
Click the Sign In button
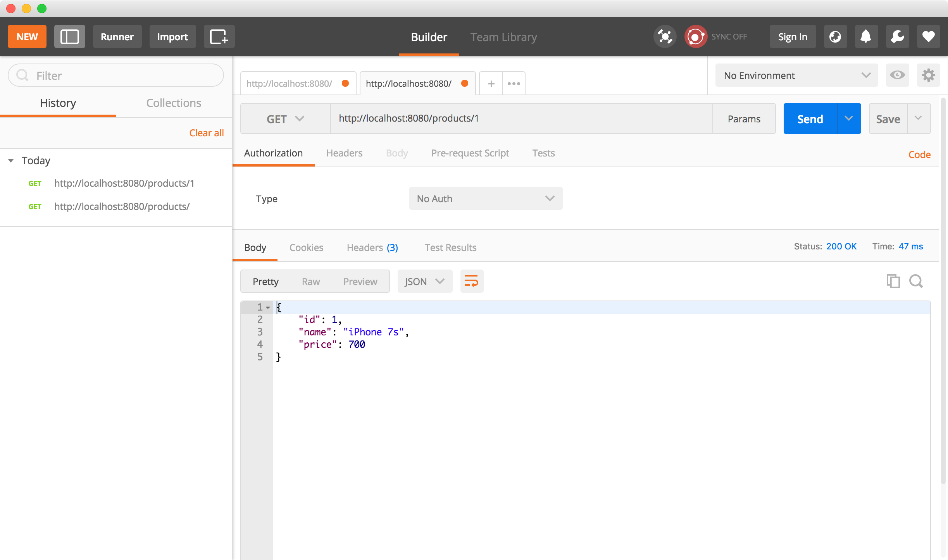coord(793,37)
